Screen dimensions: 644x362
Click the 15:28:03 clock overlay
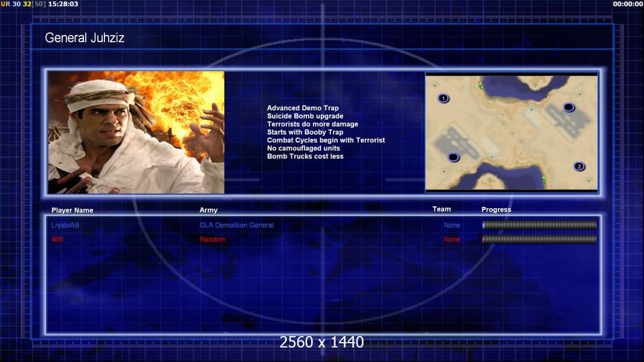click(63, 4)
